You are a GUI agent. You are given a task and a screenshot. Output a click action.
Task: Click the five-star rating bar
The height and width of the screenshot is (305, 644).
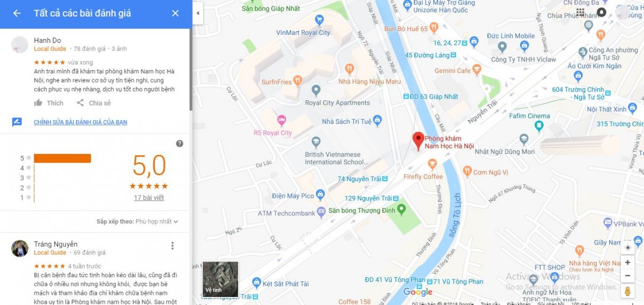tap(62, 158)
